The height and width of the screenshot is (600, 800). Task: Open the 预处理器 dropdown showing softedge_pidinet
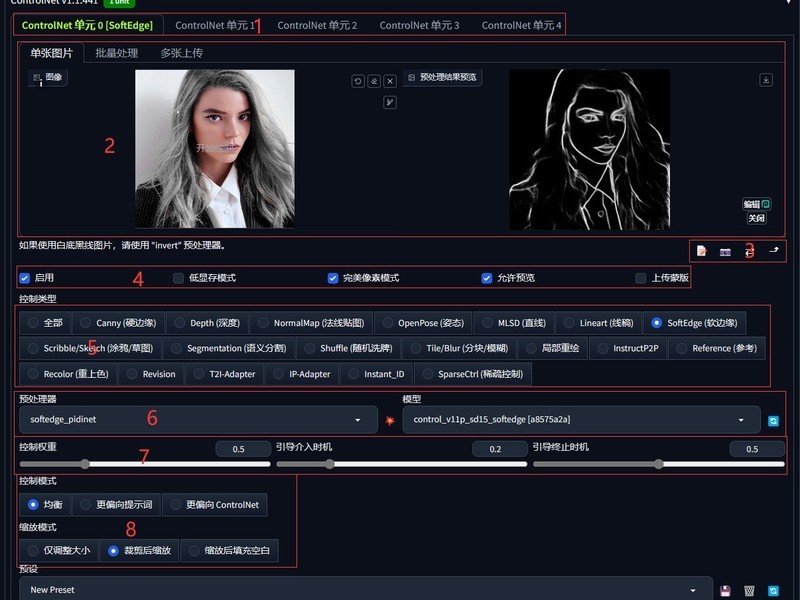(198, 420)
